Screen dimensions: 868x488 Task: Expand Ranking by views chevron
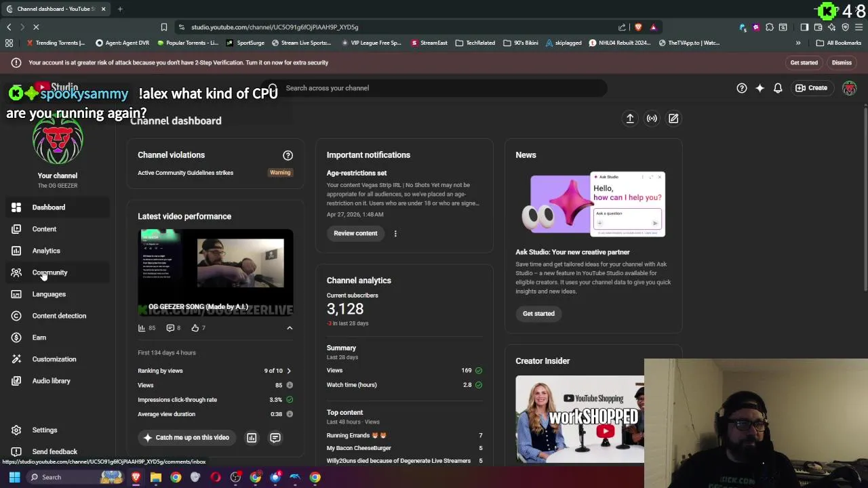[289, 371]
